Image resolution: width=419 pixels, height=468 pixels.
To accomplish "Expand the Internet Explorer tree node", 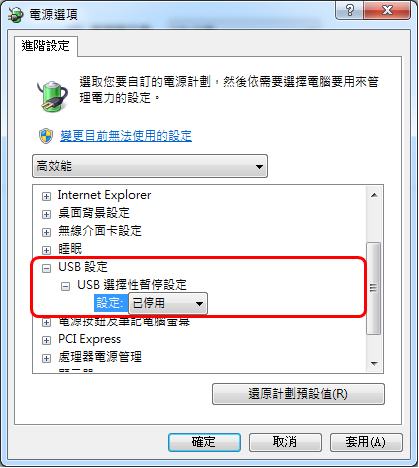I will pyautogui.click(x=46, y=196).
